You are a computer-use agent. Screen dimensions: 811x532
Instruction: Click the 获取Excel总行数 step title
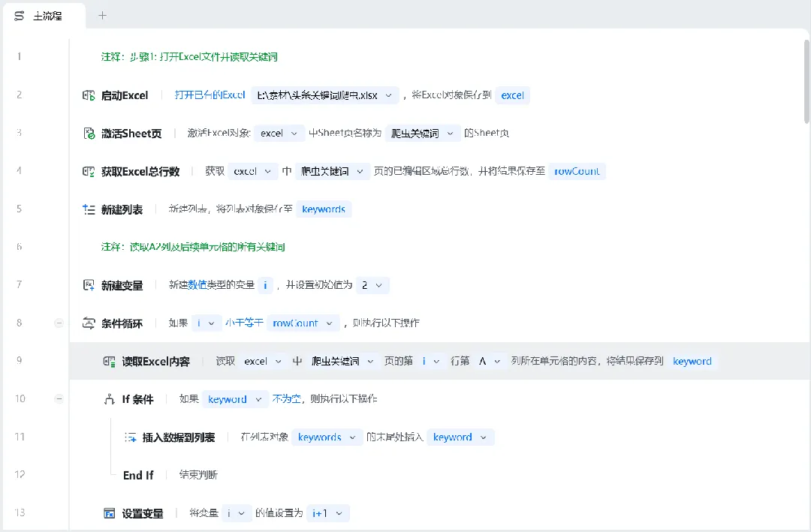[140, 172]
